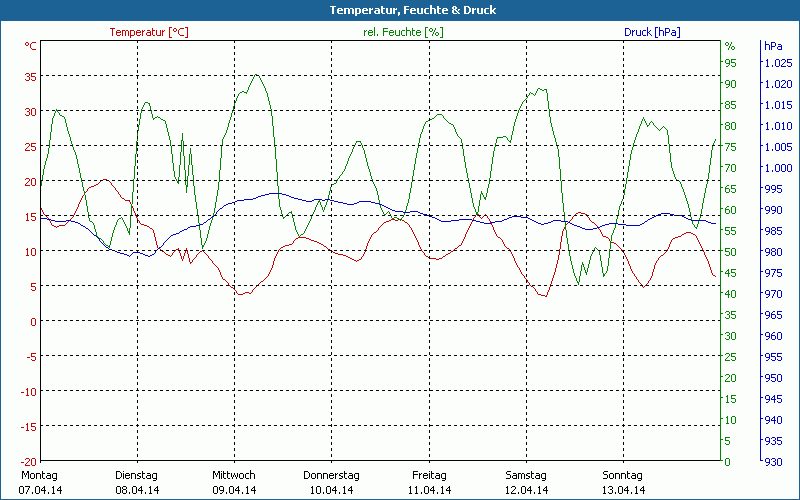This screenshot has width=800, height=500.
Task: Click the 'Montag' day label
Action: (x=39, y=475)
